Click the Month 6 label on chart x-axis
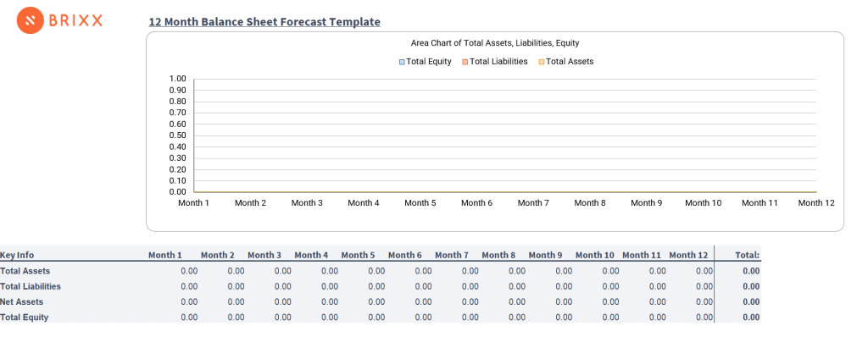This screenshot has width=868, height=337. tap(476, 203)
